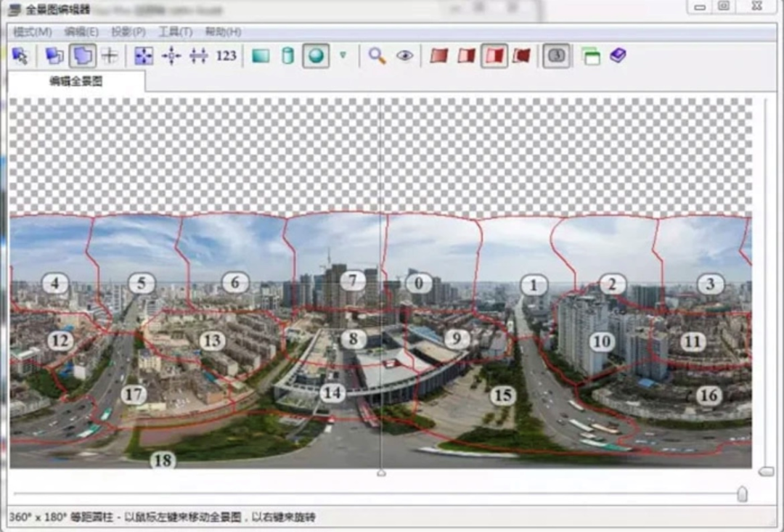
Task: Switch to cylindrical projection icon
Action: pos(288,55)
